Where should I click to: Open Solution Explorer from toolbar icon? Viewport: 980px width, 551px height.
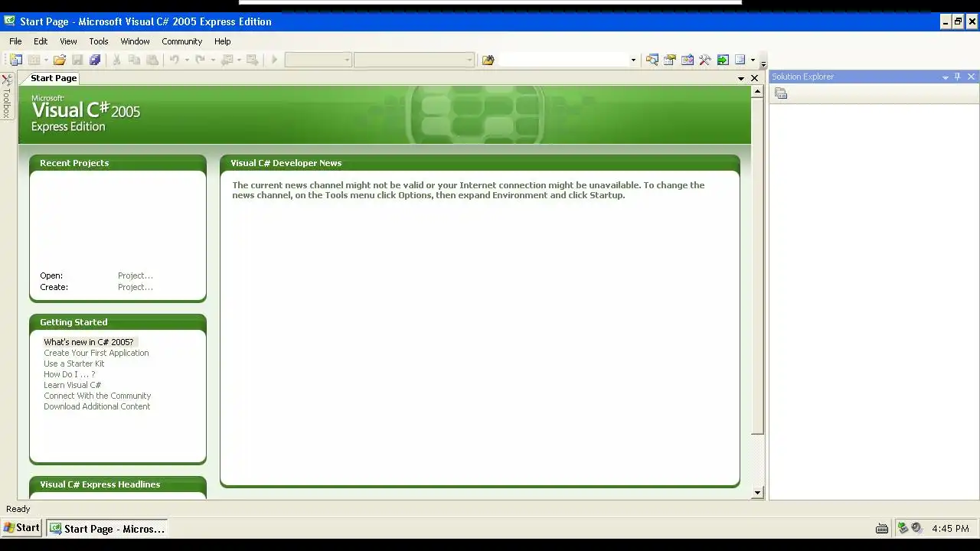point(652,60)
